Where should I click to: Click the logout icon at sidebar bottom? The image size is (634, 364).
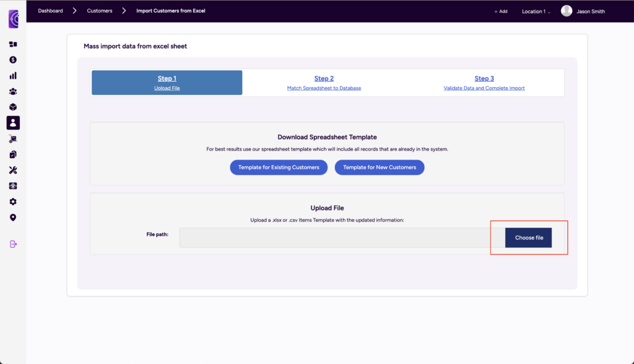[13, 244]
